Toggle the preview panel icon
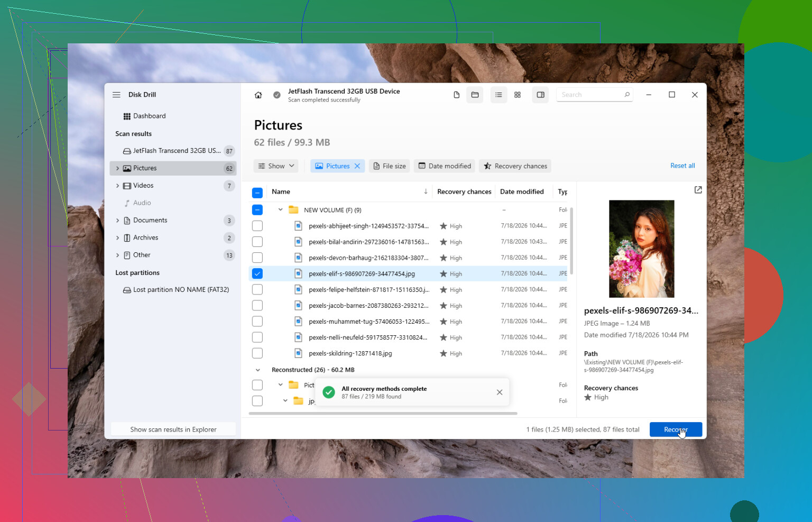Image resolution: width=812 pixels, height=522 pixels. click(540, 95)
